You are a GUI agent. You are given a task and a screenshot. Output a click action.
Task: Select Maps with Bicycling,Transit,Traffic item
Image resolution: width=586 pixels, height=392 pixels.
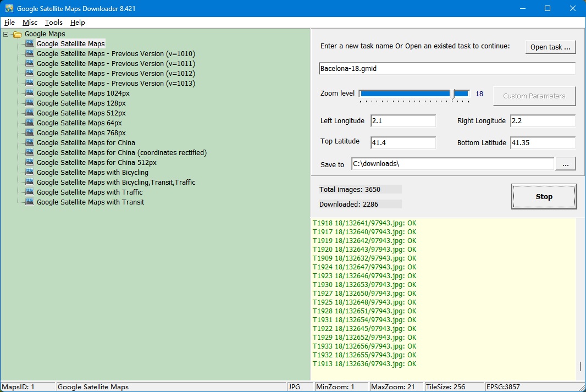(116, 183)
